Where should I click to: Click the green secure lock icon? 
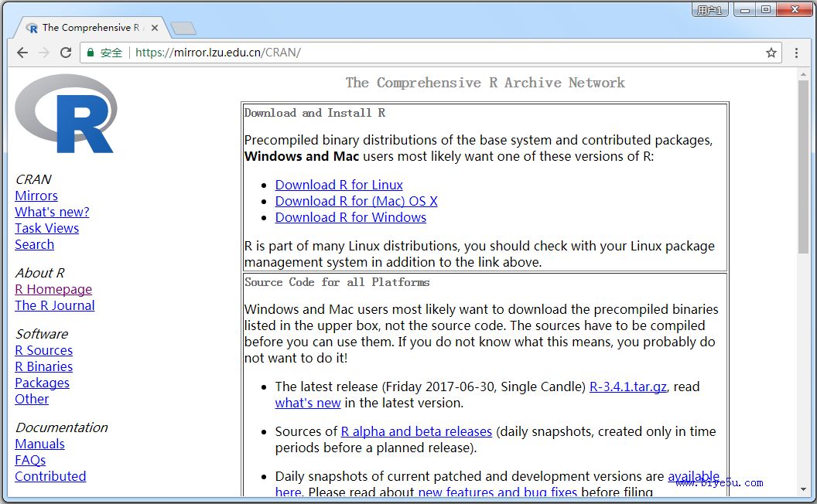91,52
